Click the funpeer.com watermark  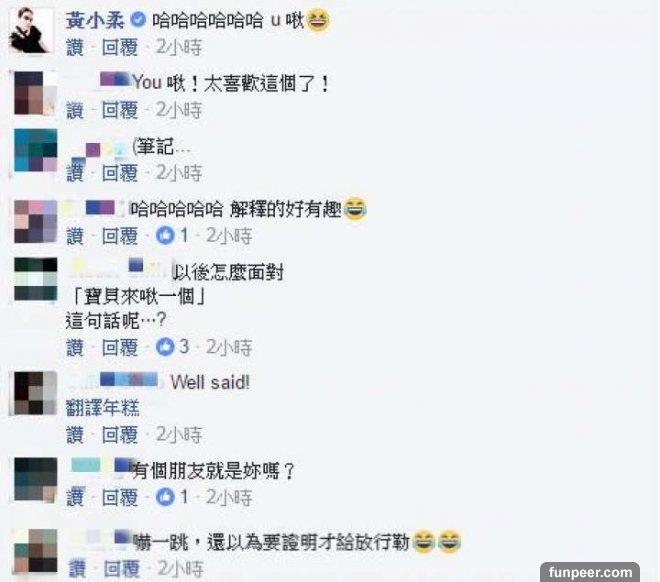point(590,572)
